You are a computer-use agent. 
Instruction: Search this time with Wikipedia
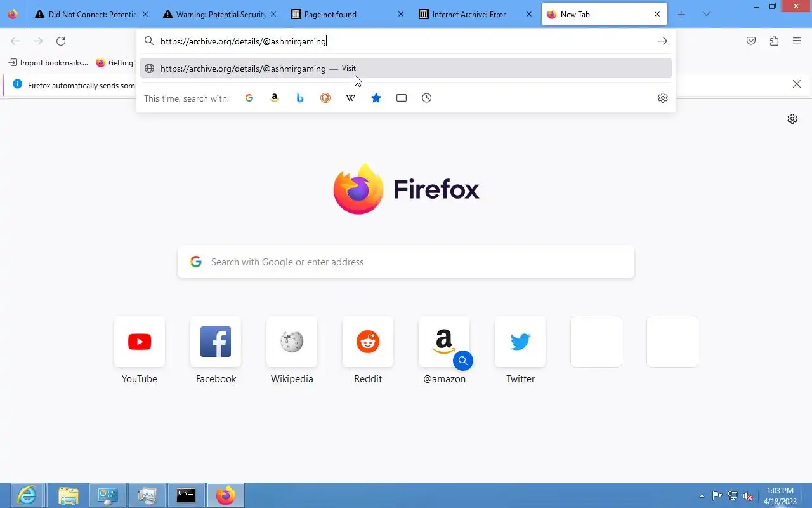351,98
